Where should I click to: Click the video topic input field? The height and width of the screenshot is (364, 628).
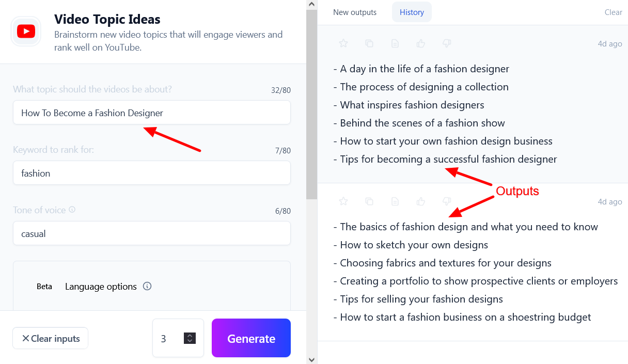click(x=152, y=113)
